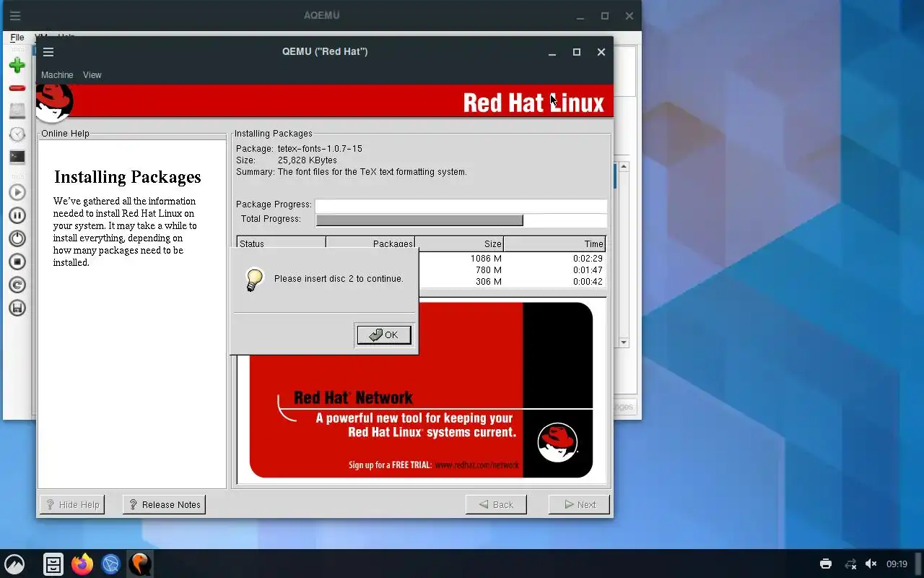This screenshot has height=578, width=924.
Task: Click the Packages column header
Action: (370, 243)
